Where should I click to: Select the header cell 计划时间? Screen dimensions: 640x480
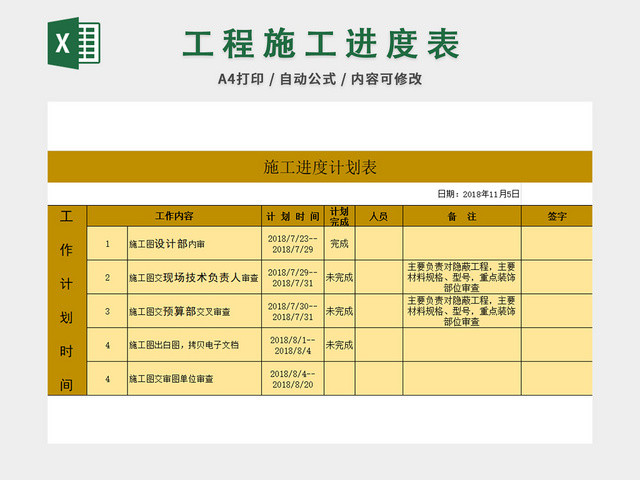293,216
